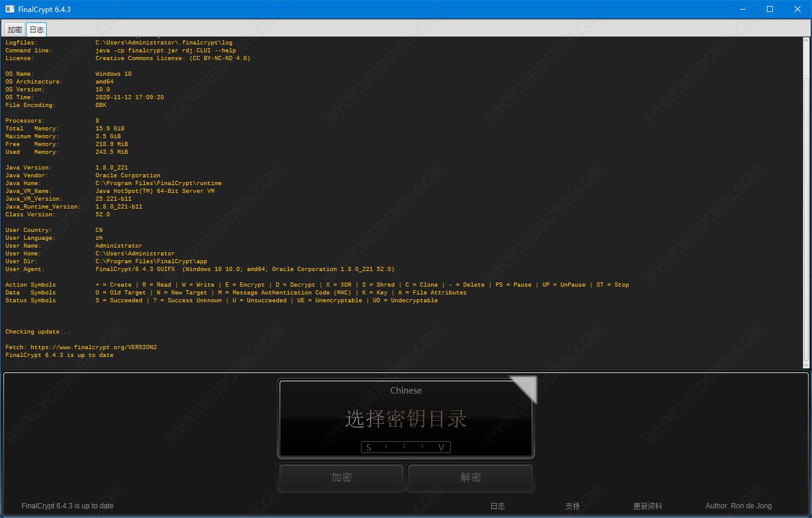The height and width of the screenshot is (518, 812).
Task: Click the Java Home path value
Action: coord(159,183)
